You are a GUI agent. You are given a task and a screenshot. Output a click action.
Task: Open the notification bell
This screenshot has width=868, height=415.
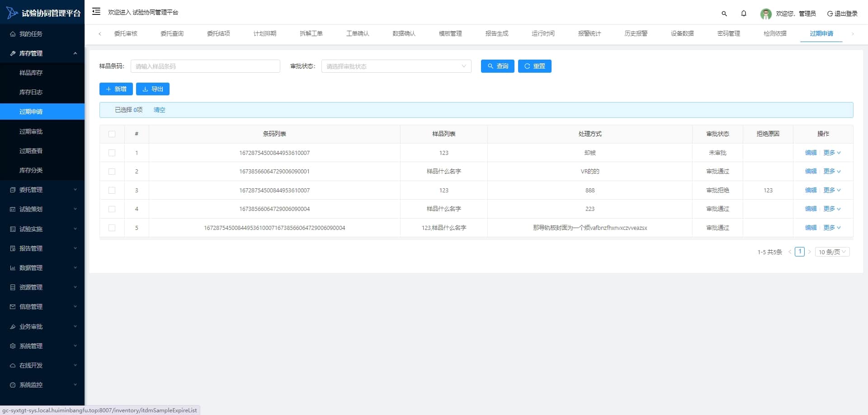coord(744,14)
